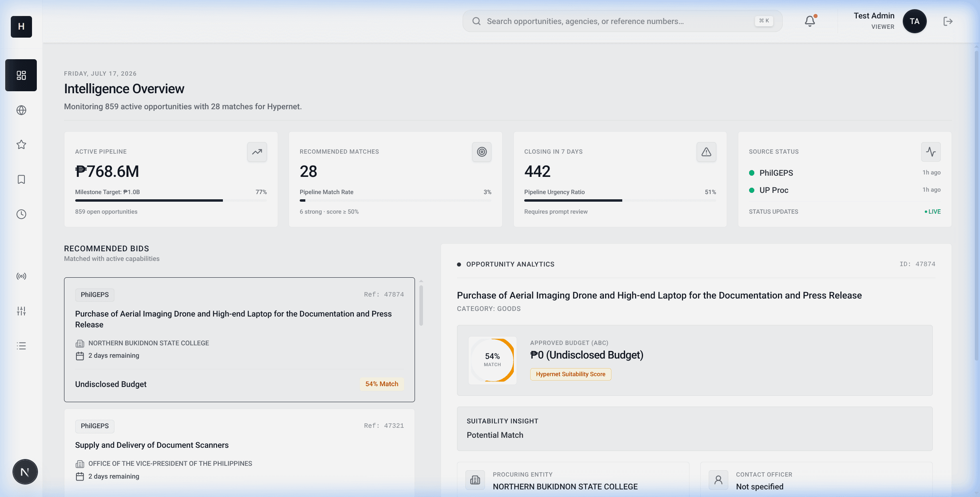Screen dimensions: 980x497
Task: Open the sliders settings icon in sidebar
Action: tap(21, 311)
